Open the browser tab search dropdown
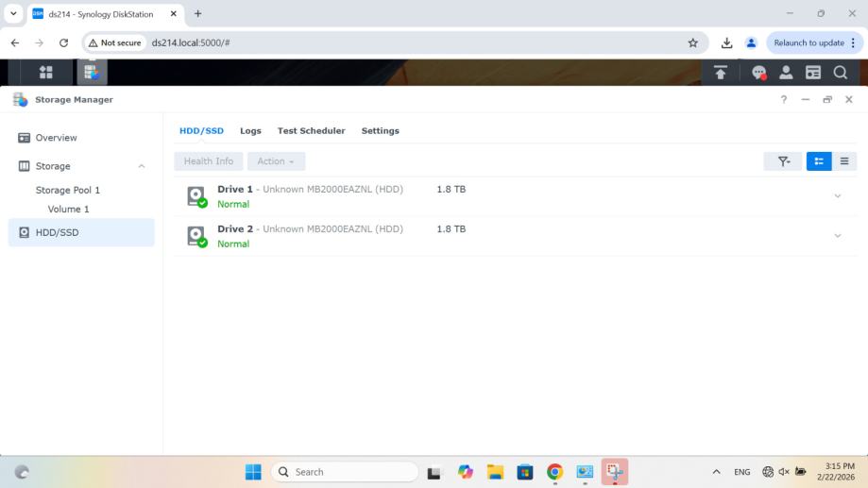 [13, 14]
